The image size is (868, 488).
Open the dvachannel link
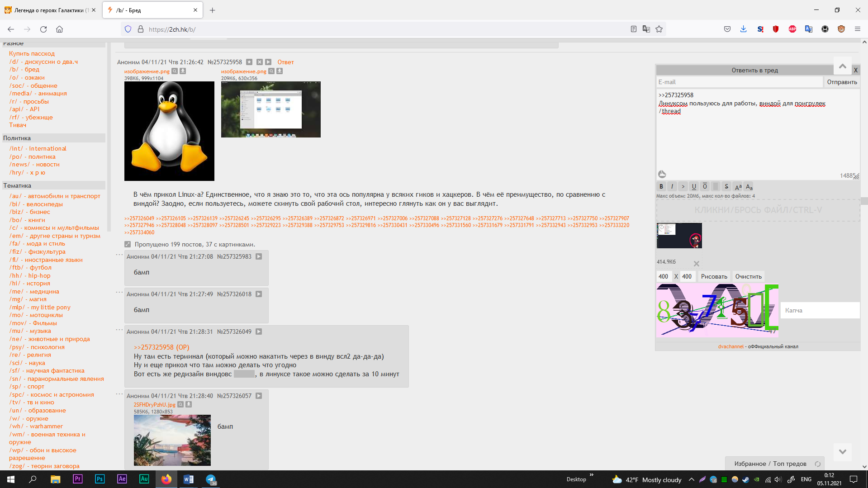(x=730, y=346)
